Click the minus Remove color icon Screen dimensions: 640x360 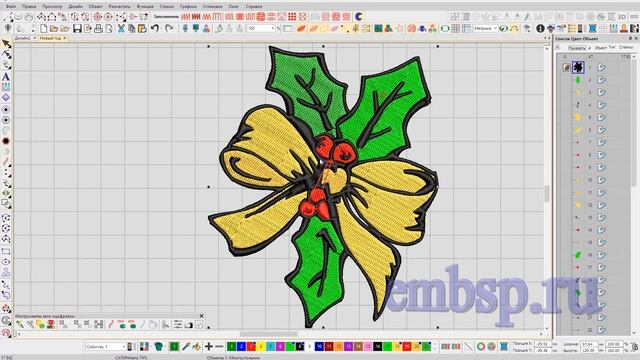tap(219, 347)
